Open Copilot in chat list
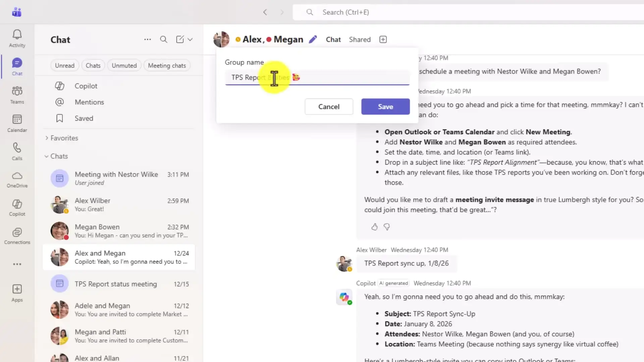The height and width of the screenshot is (362, 644). 119,86
